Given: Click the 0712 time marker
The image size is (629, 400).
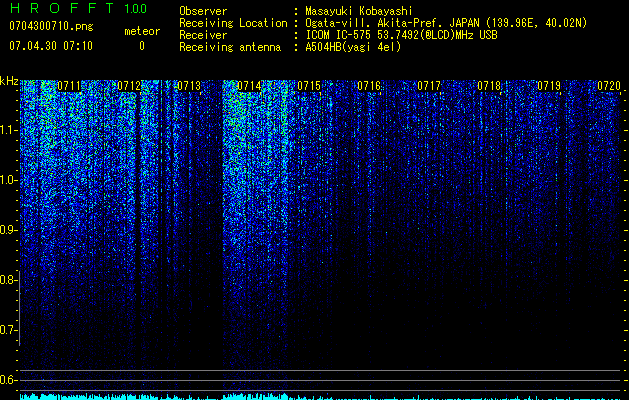Looking at the screenshot, I should (x=129, y=86).
